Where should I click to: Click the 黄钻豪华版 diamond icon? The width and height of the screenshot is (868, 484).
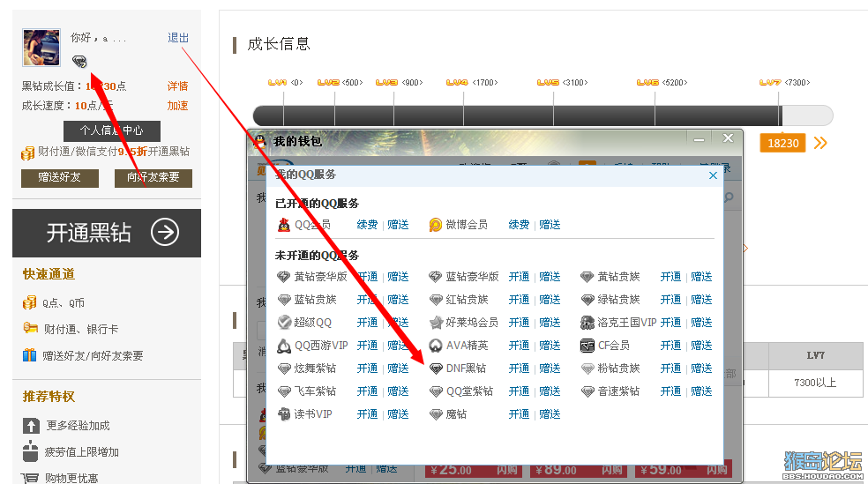pyautogui.click(x=283, y=277)
